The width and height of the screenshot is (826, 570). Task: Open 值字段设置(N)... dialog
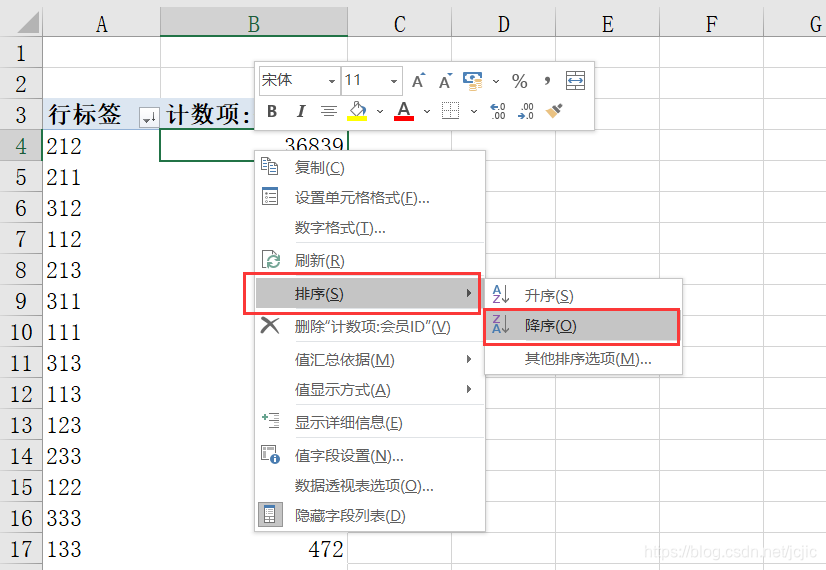369,455
